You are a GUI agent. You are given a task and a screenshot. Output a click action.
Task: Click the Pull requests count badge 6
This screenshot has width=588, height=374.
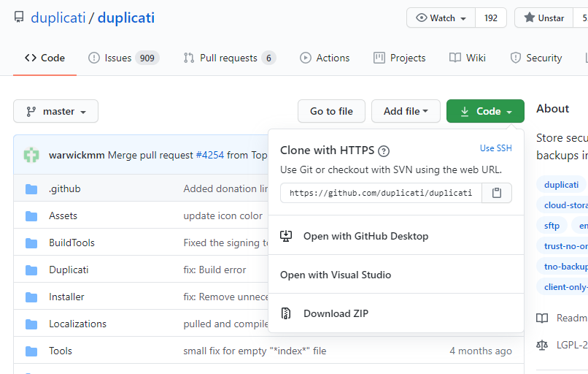[x=268, y=58]
